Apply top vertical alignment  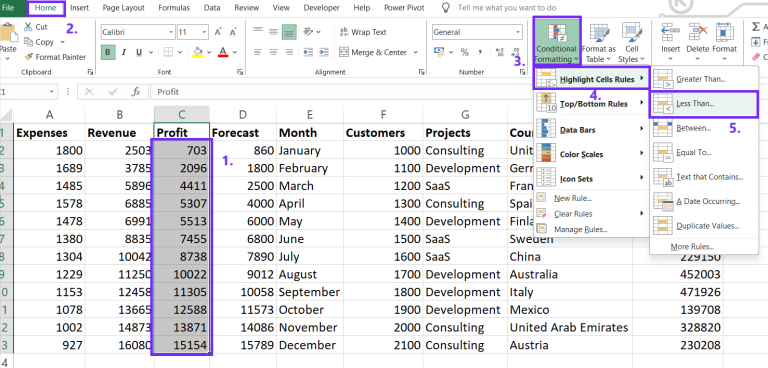(258, 32)
